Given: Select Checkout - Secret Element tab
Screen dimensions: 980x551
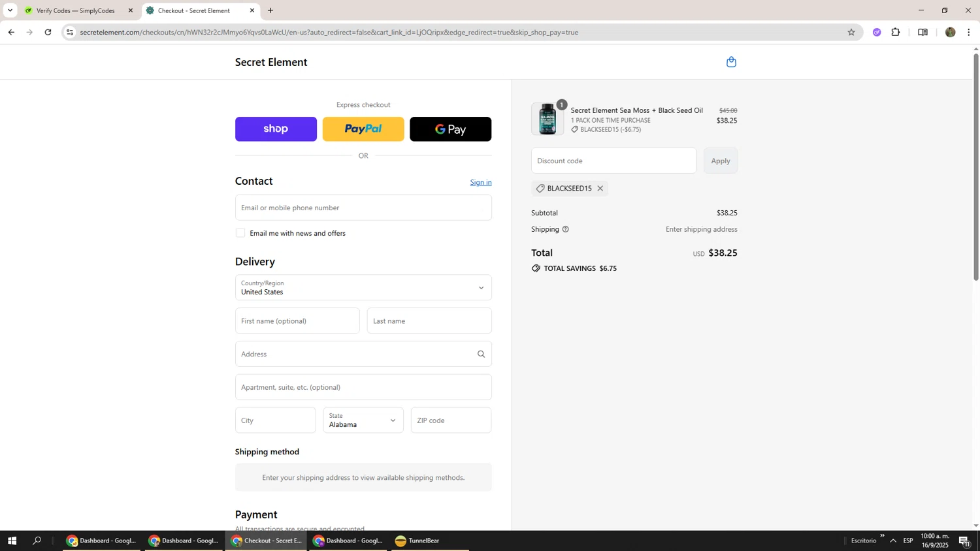Looking at the screenshot, I should coord(200,10).
